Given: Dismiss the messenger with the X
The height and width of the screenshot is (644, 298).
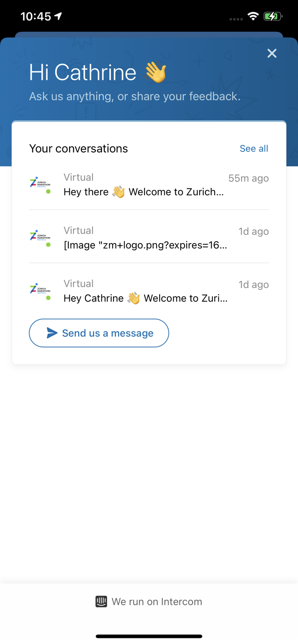Looking at the screenshot, I should [272, 53].
